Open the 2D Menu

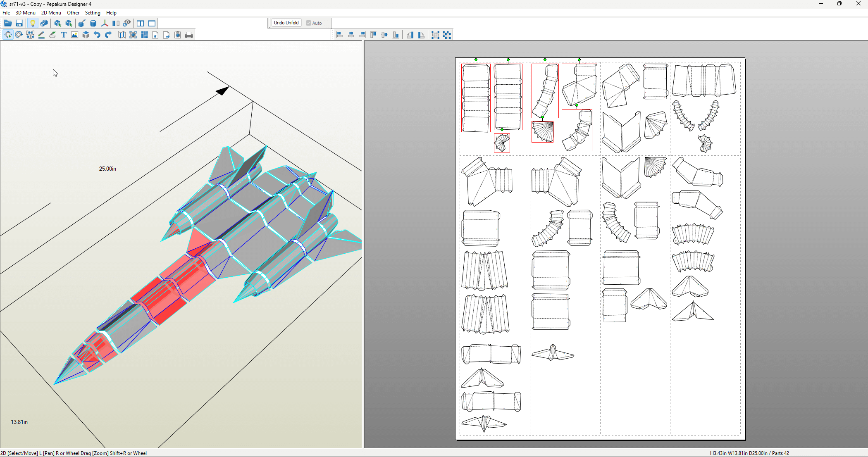51,12
